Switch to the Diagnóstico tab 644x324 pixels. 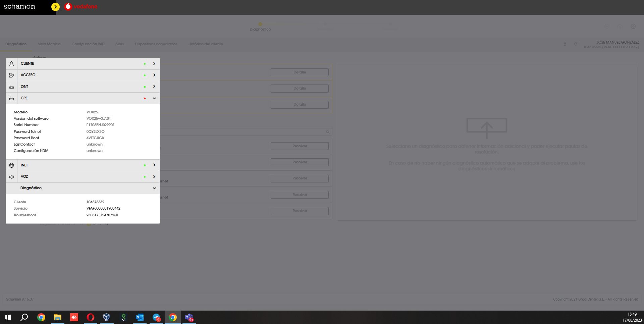pyautogui.click(x=16, y=44)
